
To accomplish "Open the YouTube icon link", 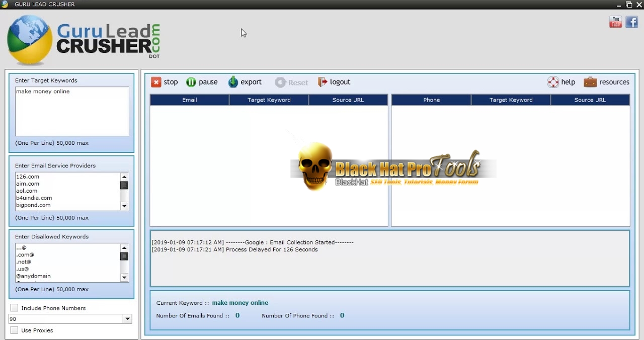I will coord(615,22).
